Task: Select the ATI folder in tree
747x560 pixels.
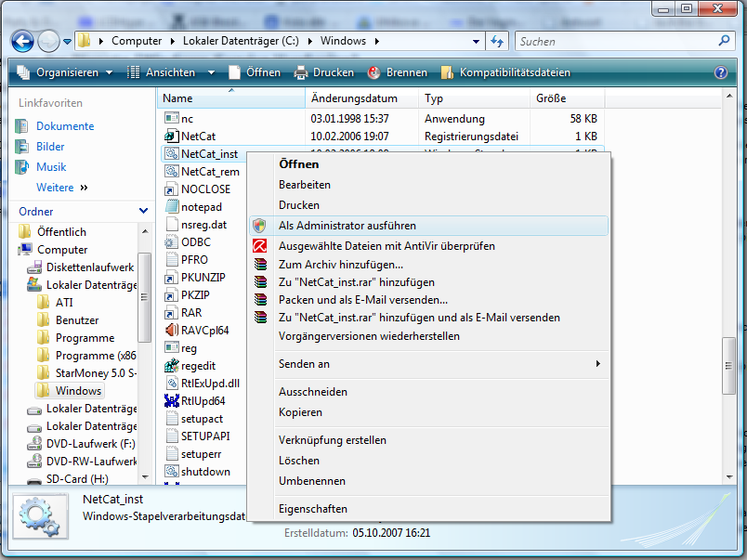Action: pos(64,303)
